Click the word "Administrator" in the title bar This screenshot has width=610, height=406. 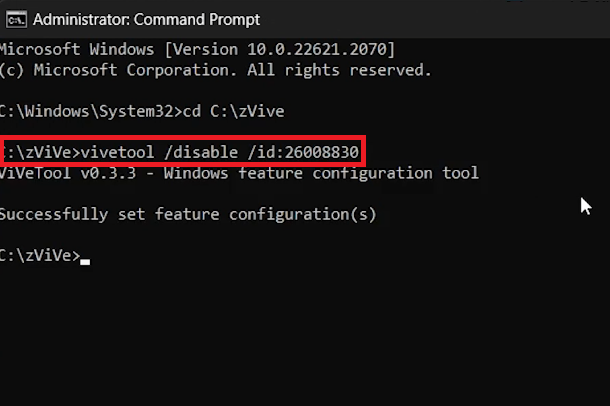click(80, 19)
